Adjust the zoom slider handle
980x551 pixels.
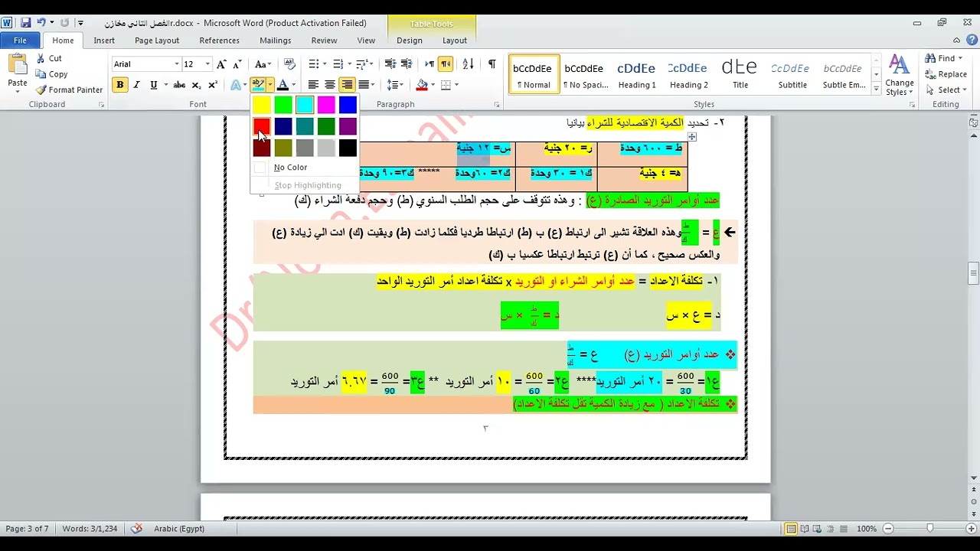(x=930, y=529)
